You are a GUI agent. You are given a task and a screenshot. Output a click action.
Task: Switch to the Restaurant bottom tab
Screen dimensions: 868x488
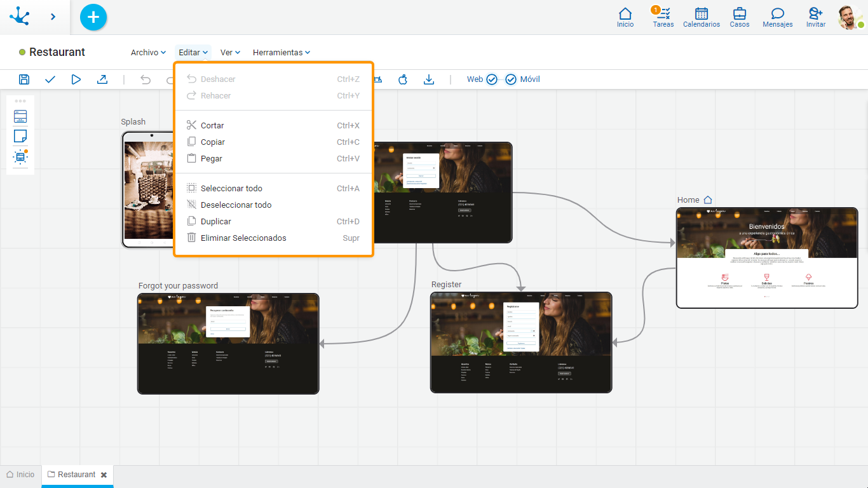click(x=77, y=475)
